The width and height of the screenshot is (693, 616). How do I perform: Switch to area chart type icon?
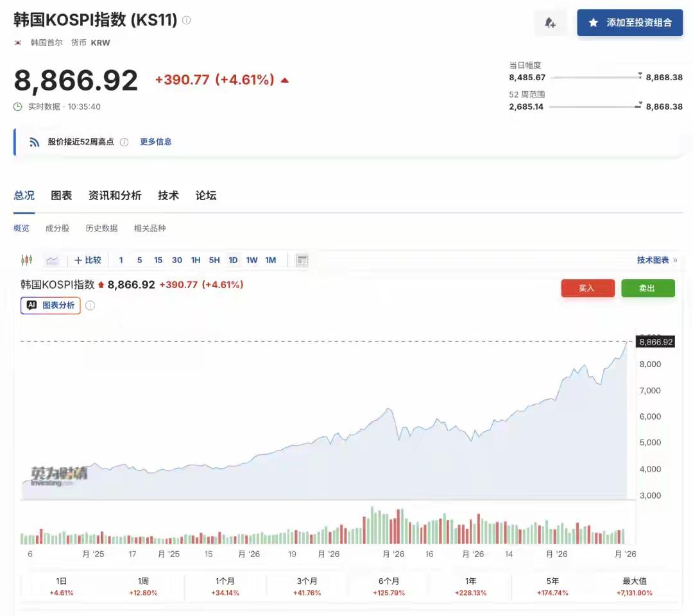coord(52,261)
